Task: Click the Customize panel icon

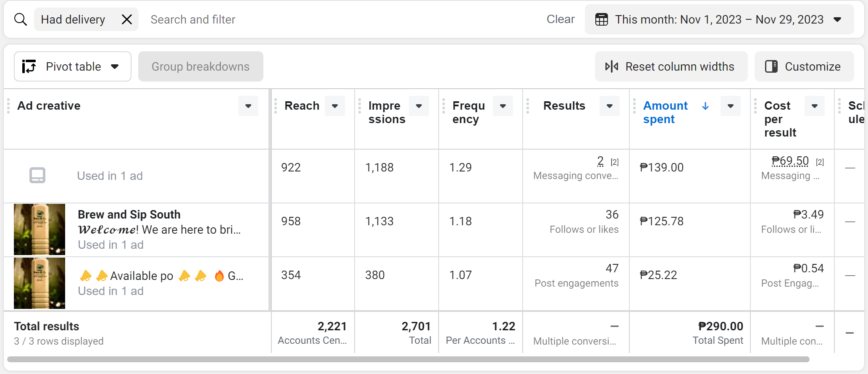Action: (x=771, y=66)
